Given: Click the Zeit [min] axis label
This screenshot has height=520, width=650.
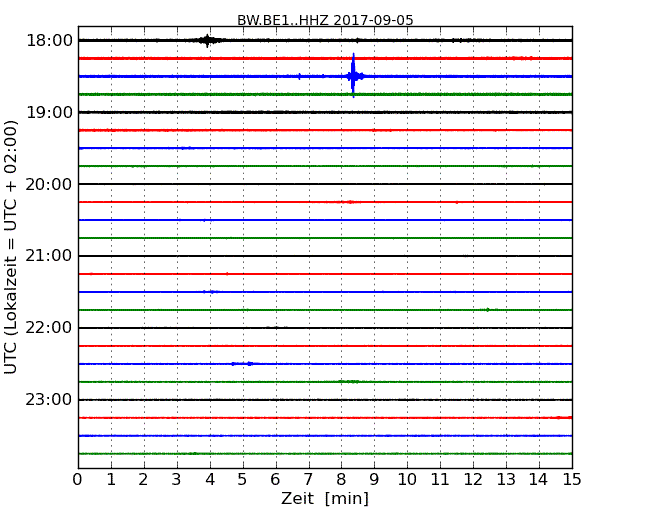Looking at the screenshot, I should (325, 498).
